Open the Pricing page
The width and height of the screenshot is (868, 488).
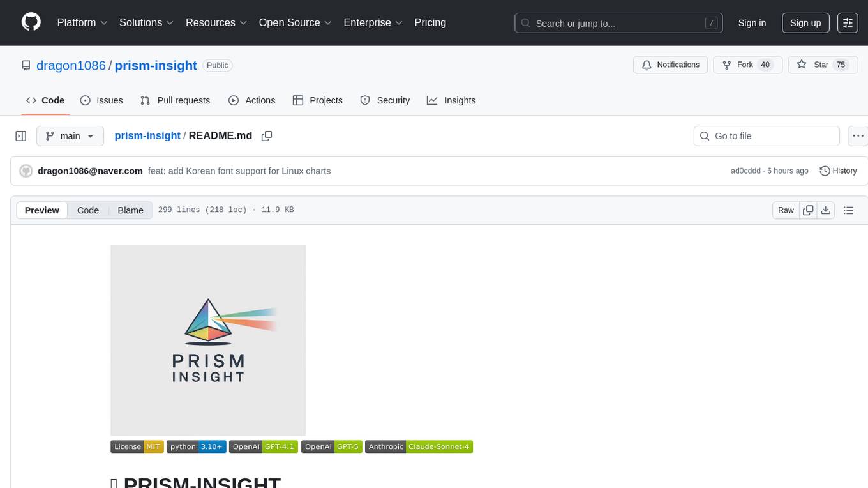coord(430,22)
